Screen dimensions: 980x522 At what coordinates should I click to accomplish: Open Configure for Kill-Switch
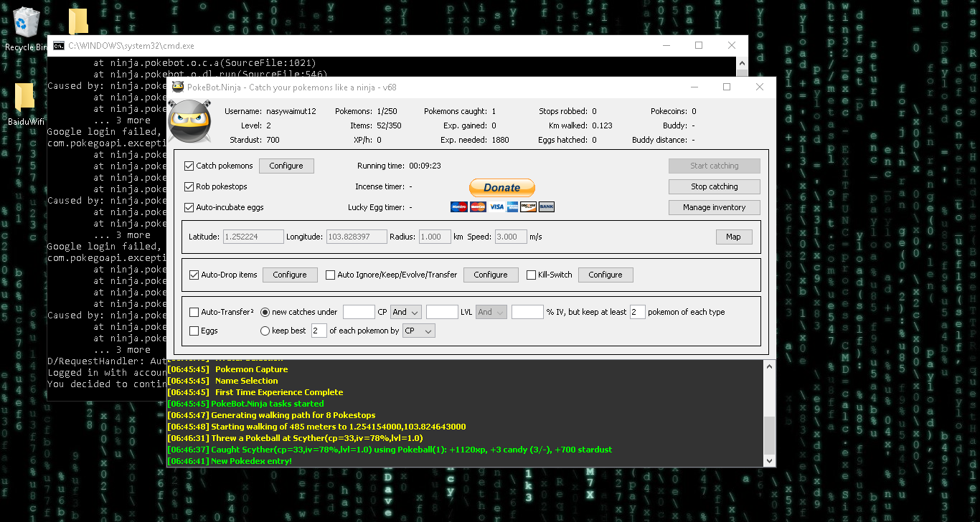coord(606,275)
